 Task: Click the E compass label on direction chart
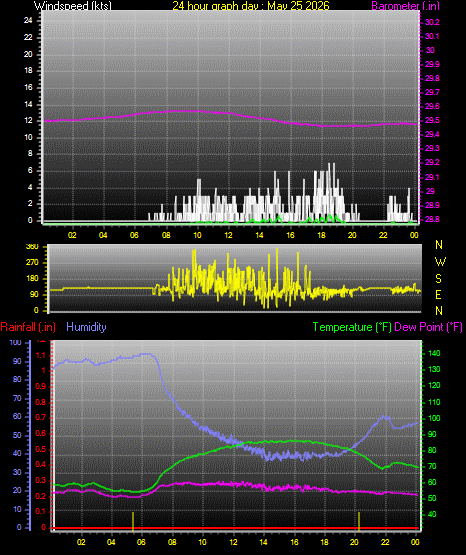pos(438,294)
